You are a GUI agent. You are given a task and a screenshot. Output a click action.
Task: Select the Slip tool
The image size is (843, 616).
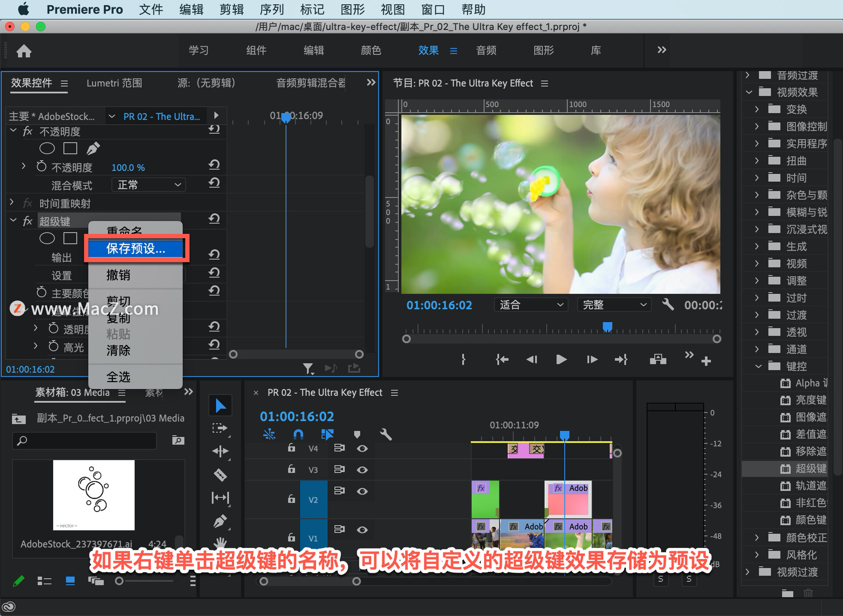pos(220,498)
